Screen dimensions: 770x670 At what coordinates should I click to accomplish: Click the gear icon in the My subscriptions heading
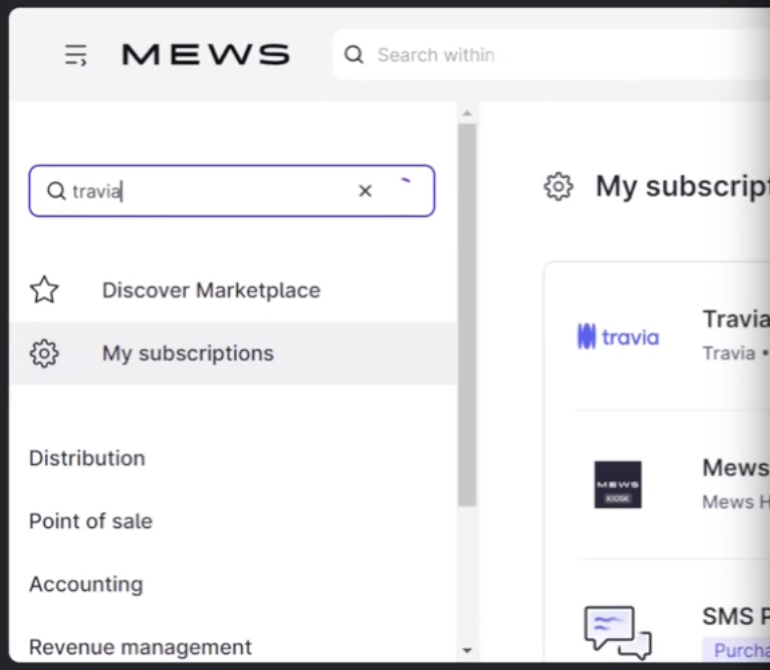(x=558, y=187)
